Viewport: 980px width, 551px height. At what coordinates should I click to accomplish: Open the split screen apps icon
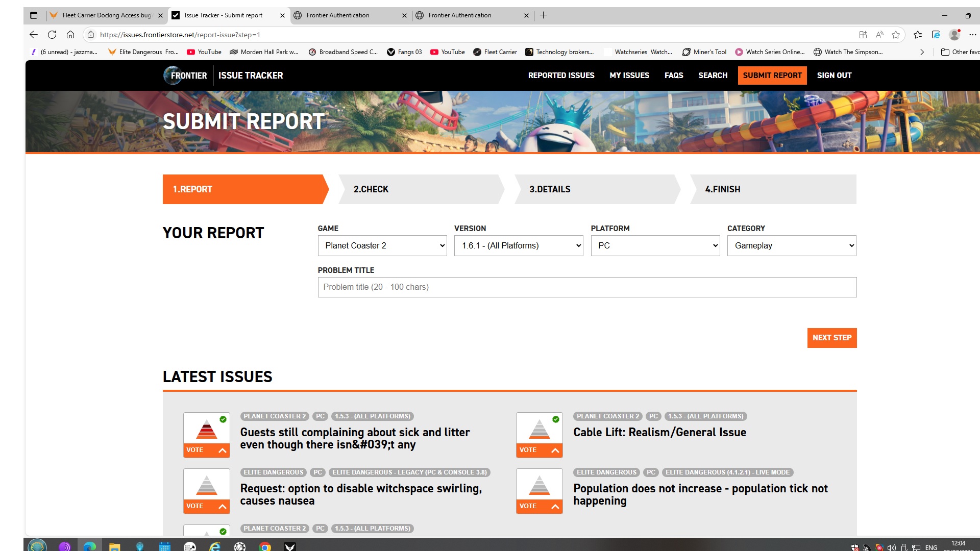[863, 35]
